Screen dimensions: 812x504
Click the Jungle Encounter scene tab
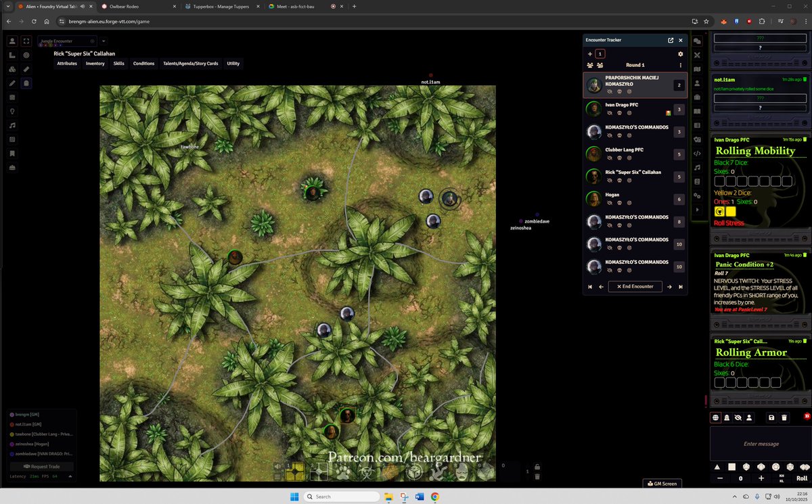(68, 41)
